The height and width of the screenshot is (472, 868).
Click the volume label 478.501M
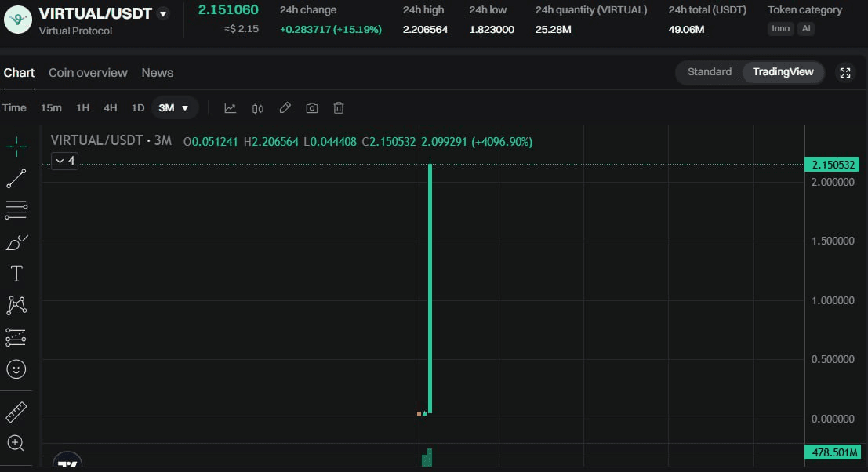click(x=833, y=452)
